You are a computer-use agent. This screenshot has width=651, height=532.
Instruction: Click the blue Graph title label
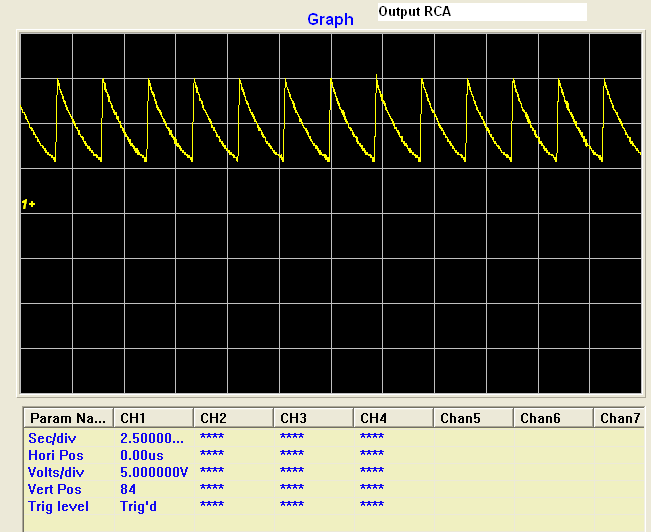point(330,20)
